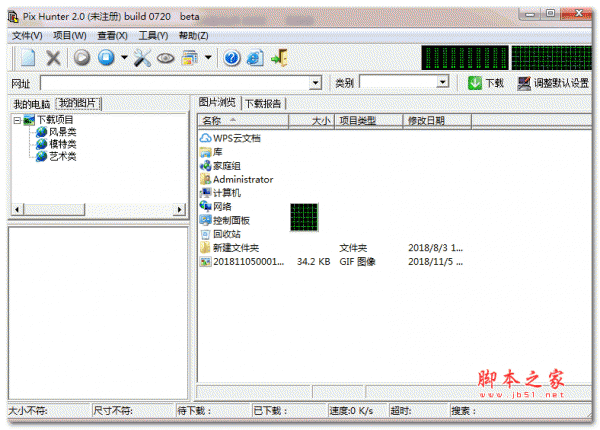Select the 艺术类 tree item

pos(63,156)
